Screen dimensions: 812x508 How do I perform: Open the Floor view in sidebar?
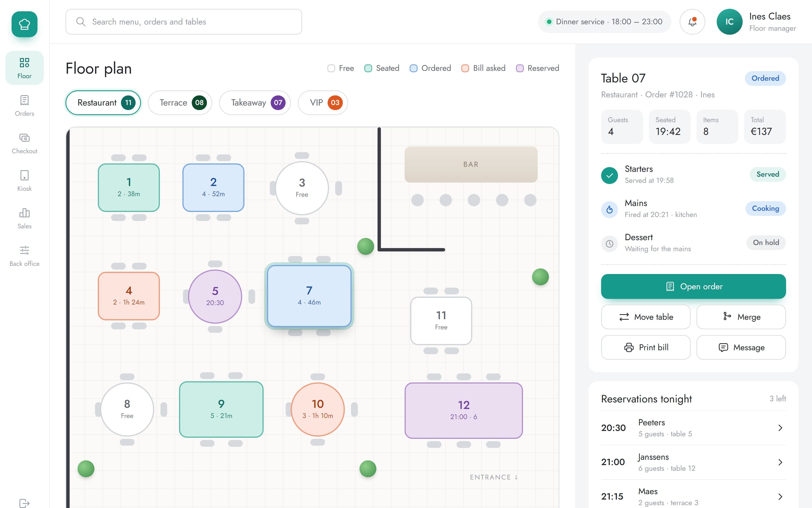pos(25,68)
